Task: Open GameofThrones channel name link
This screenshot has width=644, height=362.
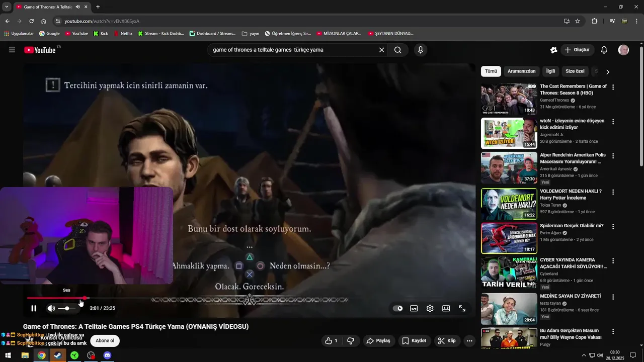Action: [554, 100]
